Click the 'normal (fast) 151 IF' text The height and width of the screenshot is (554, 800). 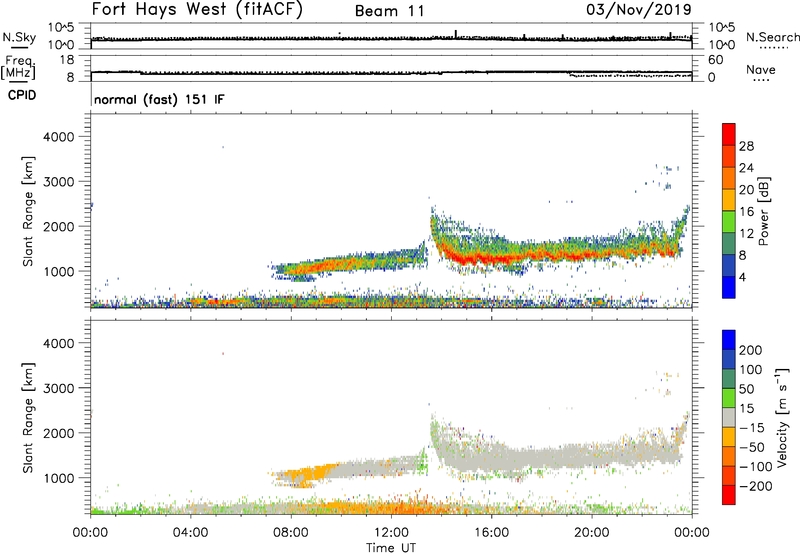[159, 99]
